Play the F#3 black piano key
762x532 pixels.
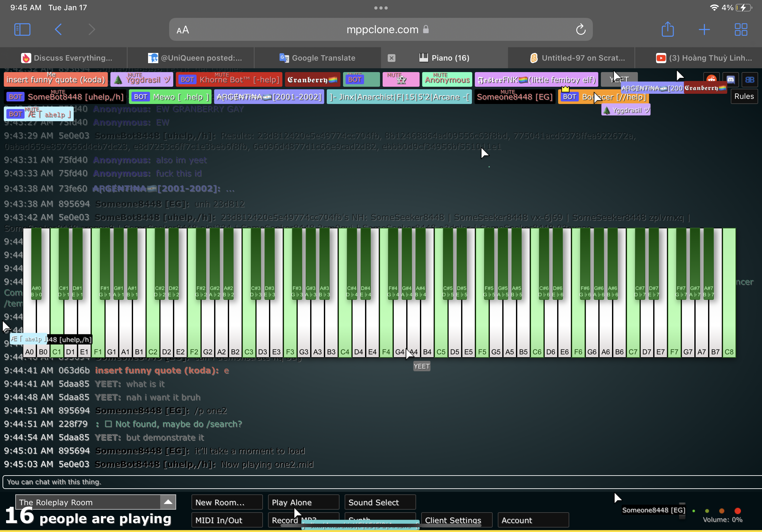coord(297,264)
